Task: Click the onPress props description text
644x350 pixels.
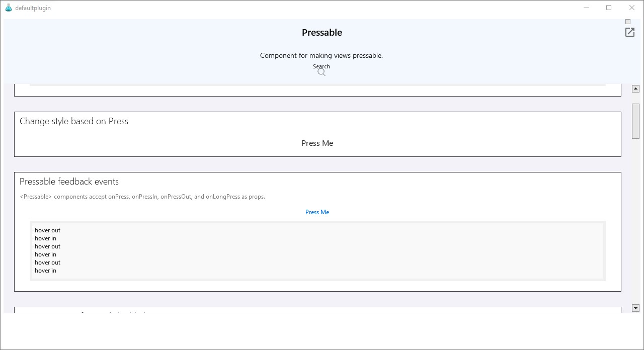Action: pyautogui.click(x=142, y=197)
